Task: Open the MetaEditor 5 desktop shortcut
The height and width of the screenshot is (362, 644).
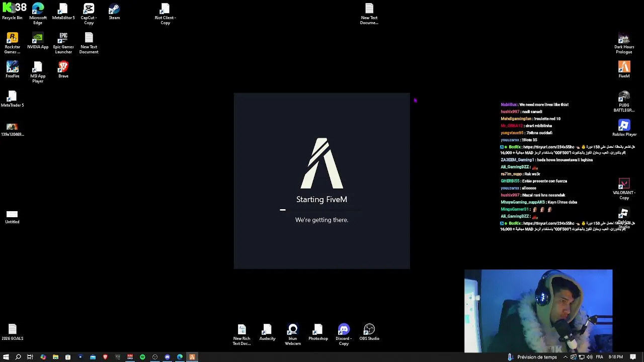Action: pyautogui.click(x=63, y=12)
